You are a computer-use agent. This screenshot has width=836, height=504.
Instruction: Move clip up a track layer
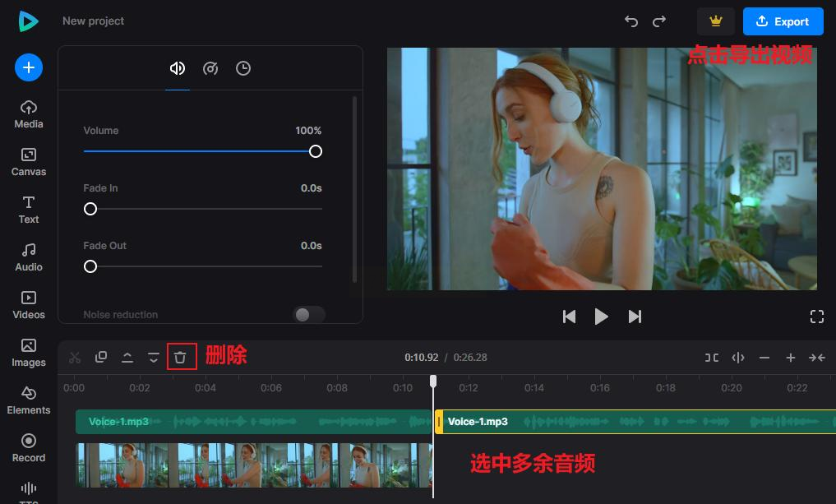pos(127,358)
